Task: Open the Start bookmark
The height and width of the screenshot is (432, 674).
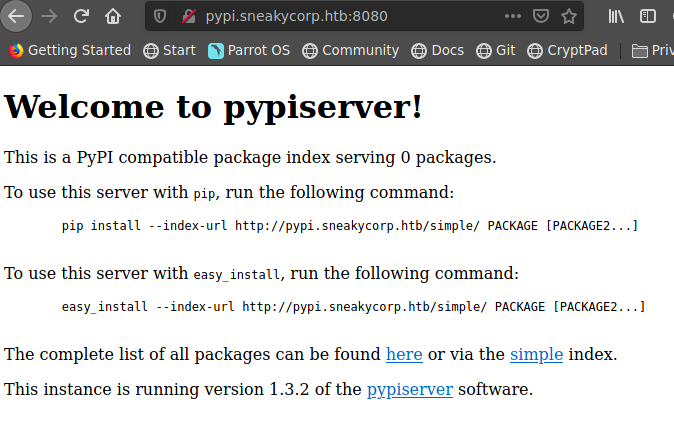Action: pos(169,50)
